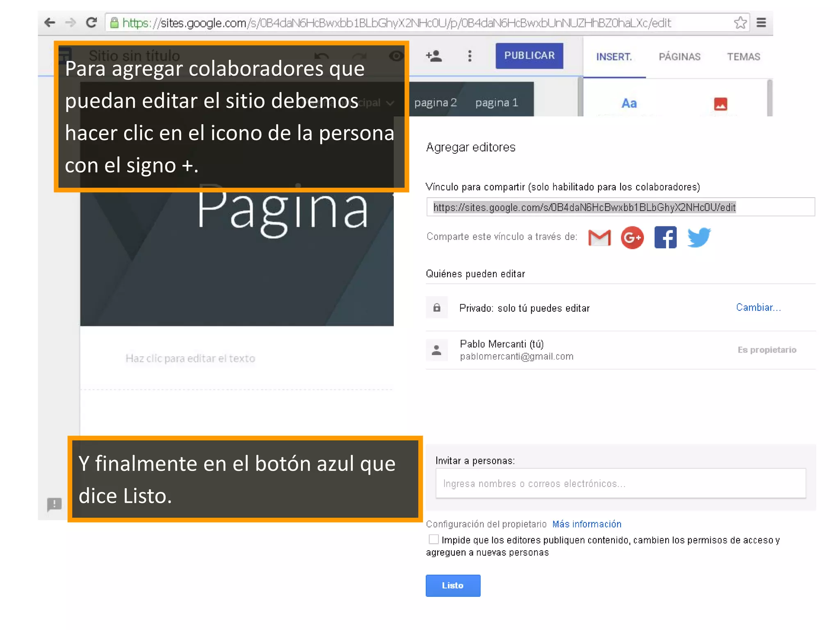Click Pablo Mercanti's person avatar icon

437,350
